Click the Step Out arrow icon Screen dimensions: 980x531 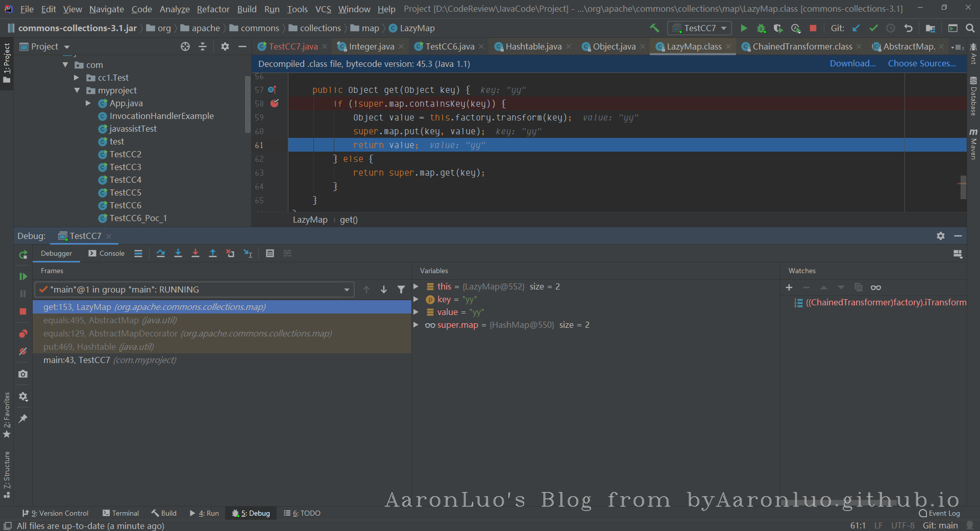click(213, 253)
